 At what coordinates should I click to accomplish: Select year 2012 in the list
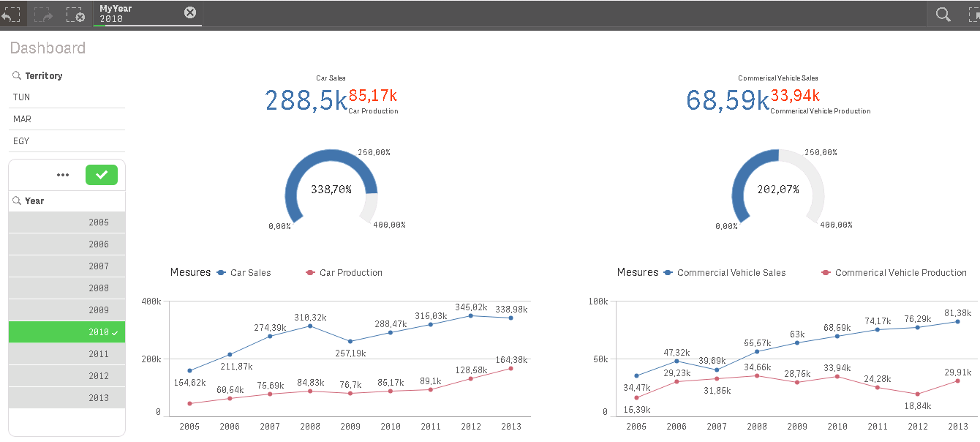[x=67, y=376]
